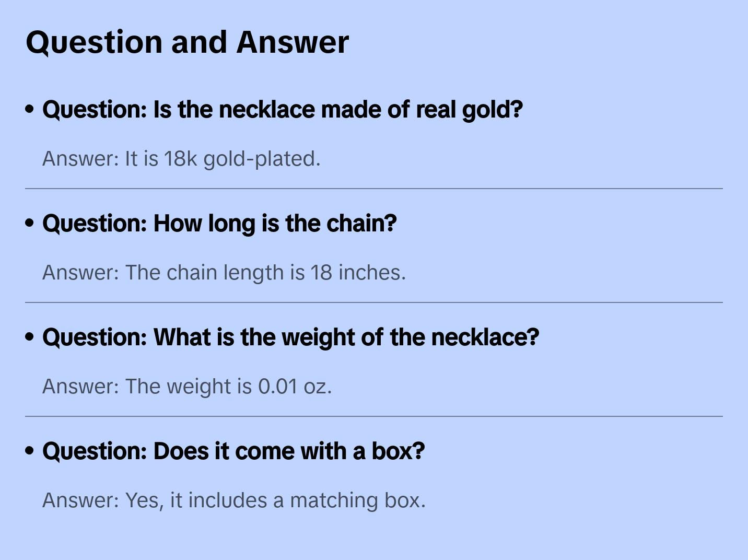The width and height of the screenshot is (748, 560).
Task: Click the bullet beside the box question
Action: [x=30, y=451]
